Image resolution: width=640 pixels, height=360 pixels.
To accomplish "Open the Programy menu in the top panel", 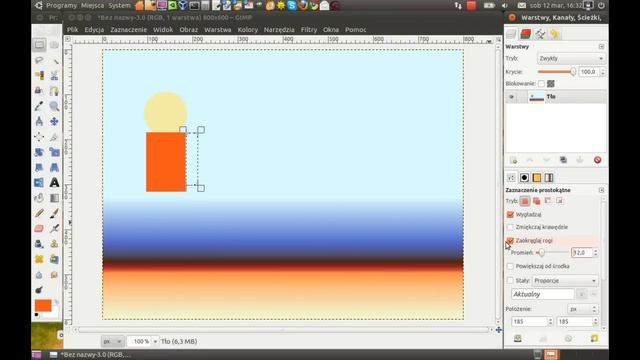I will click(61, 6).
